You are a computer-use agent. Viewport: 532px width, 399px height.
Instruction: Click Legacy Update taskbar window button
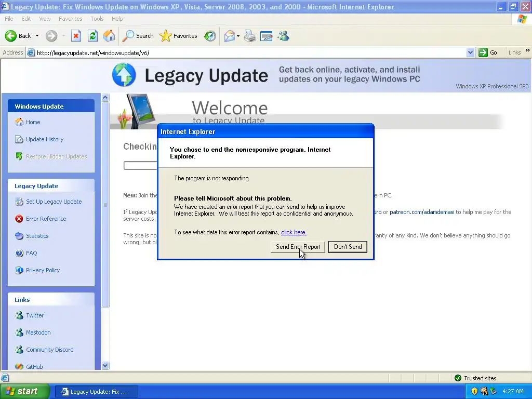96,392
